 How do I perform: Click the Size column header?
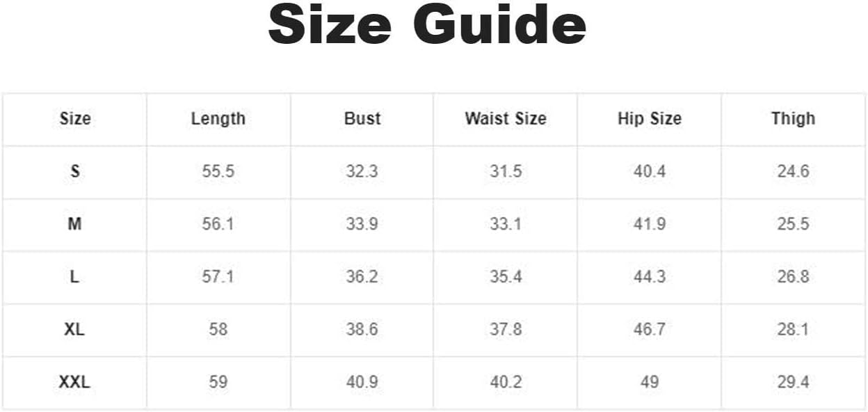pyautogui.click(x=74, y=118)
